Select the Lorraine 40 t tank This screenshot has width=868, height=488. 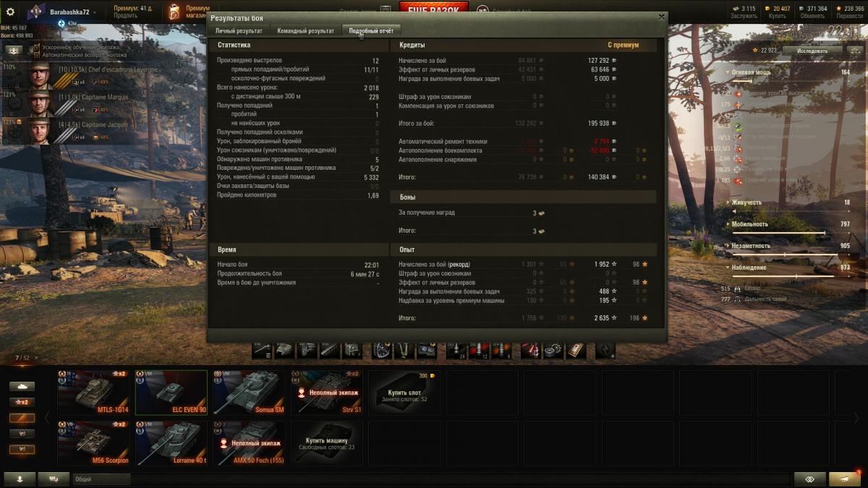tap(171, 443)
